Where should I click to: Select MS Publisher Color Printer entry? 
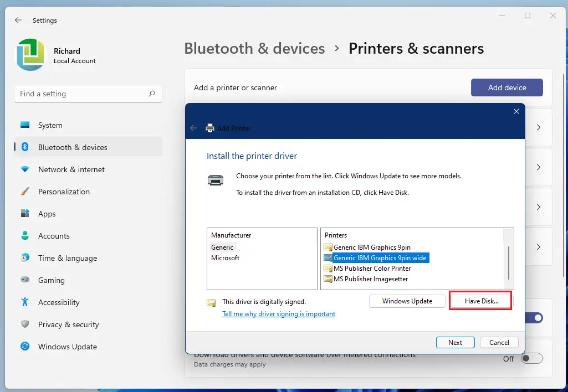(x=372, y=268)
